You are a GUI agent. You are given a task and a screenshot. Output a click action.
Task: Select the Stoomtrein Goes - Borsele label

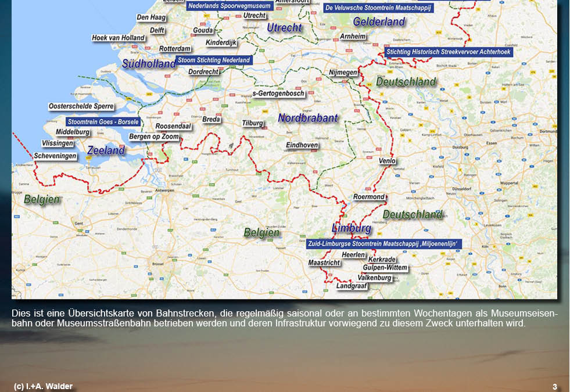103,122
